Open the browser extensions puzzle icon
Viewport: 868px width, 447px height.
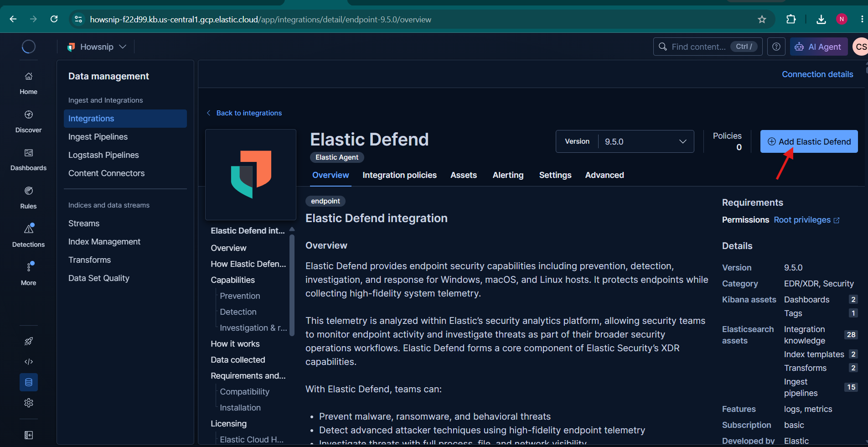tap(791, 19)
